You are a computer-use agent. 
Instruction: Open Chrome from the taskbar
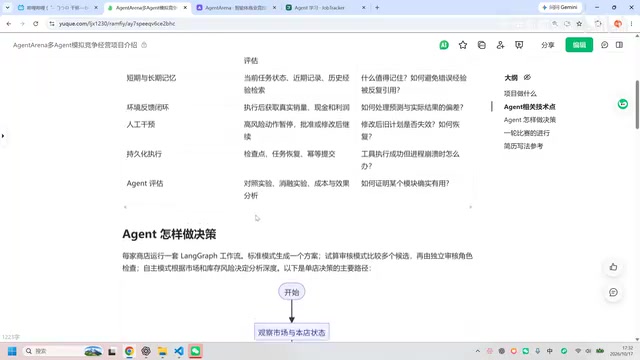tap(129, 351)
